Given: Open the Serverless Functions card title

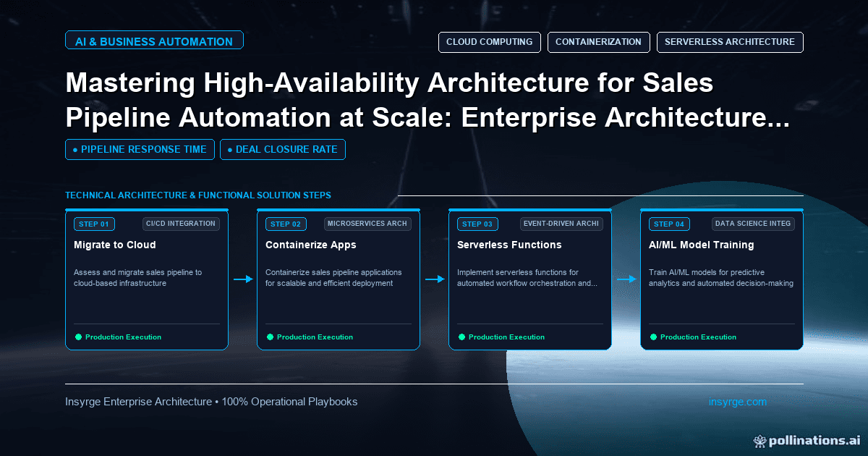Looking at the screenshot, I should tap(509, 245).
